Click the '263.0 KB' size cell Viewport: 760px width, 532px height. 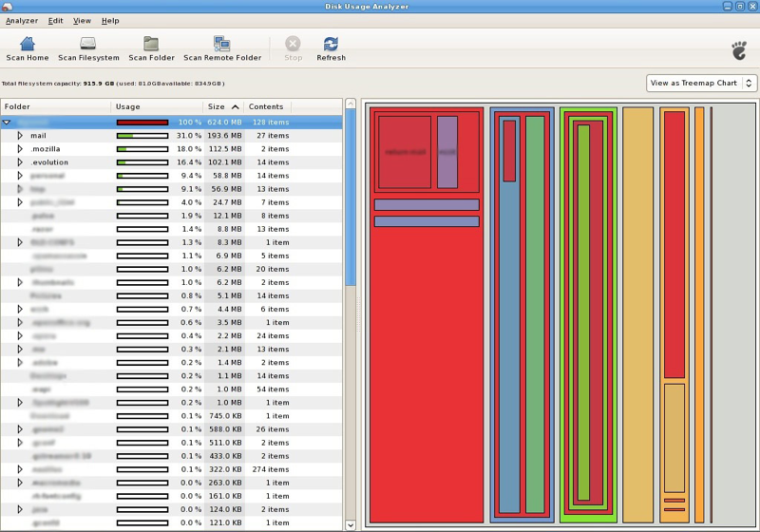coord(225,483)
